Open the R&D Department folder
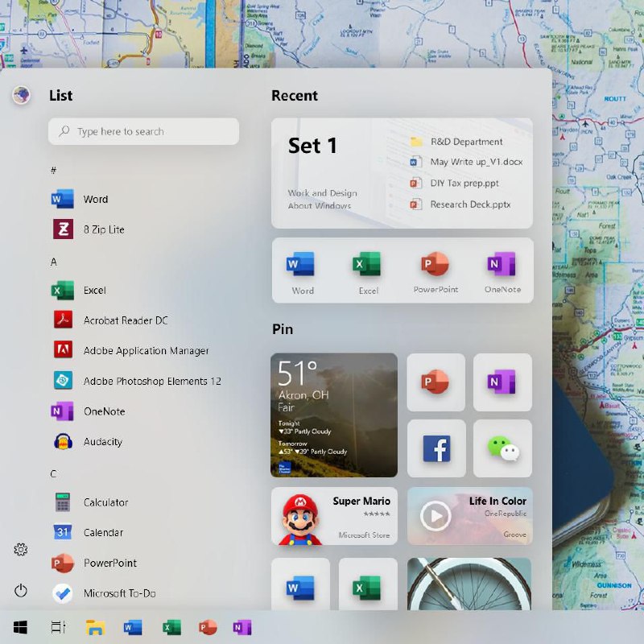The height and width of the screenshot is (644, 644). coord(456,142)
